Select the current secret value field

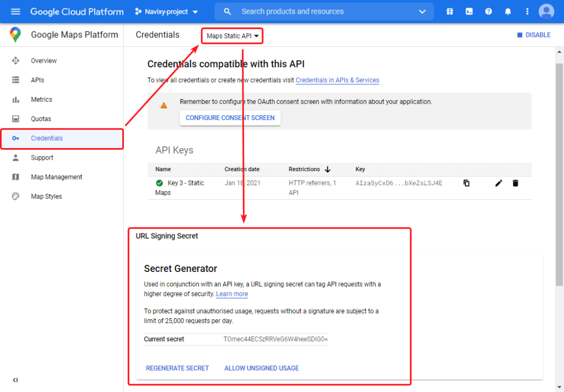(x=275, y=339)
